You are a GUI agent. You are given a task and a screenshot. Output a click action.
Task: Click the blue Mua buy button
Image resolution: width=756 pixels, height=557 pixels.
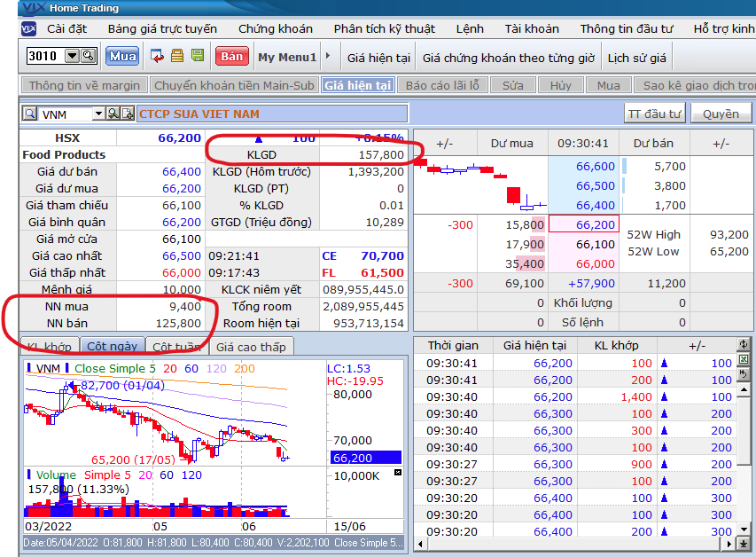(x=122, y=56)
